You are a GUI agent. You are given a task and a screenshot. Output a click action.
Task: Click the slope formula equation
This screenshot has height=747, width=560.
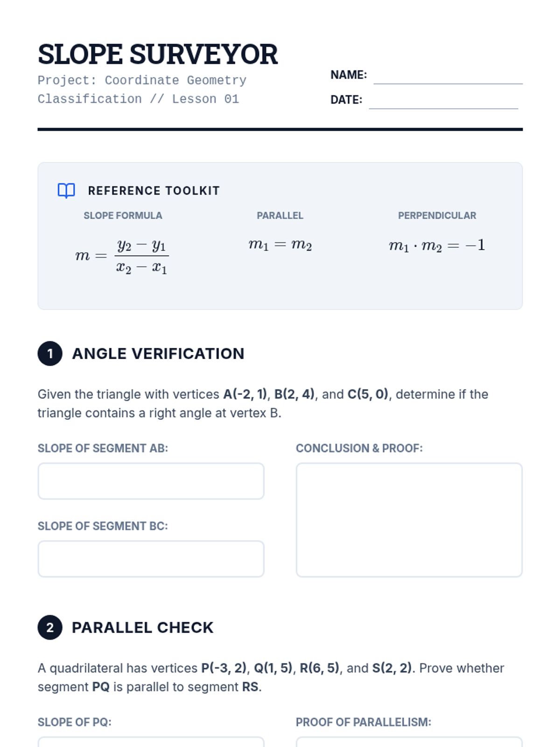(x=122, y=256)
